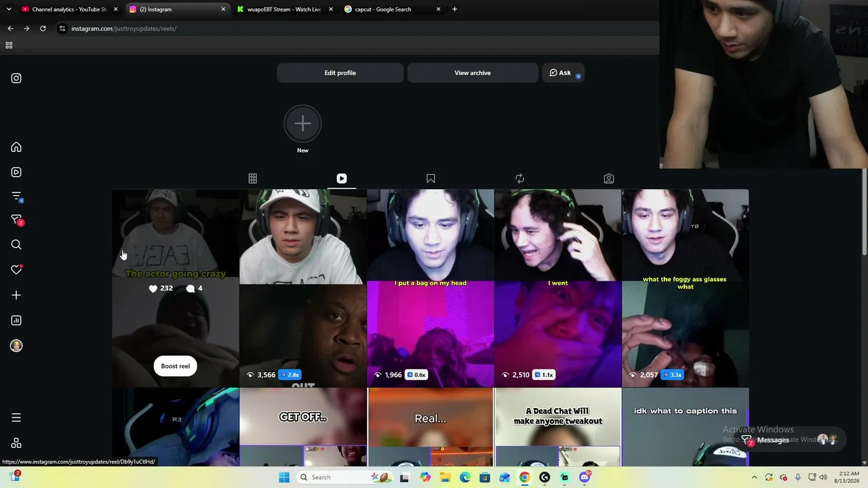The image size is (868, 488).
Task: Reload the Instagram page
Action: coord(43,28)
